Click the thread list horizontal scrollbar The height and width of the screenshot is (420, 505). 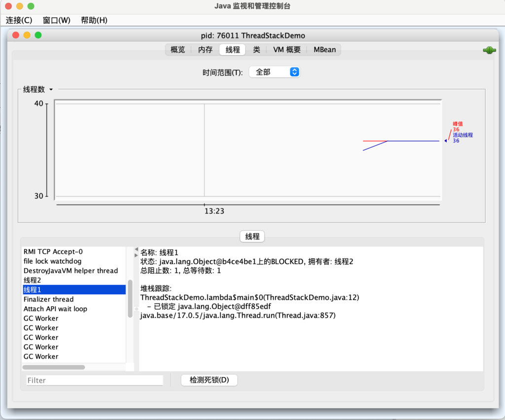click(x=54, y=367)
